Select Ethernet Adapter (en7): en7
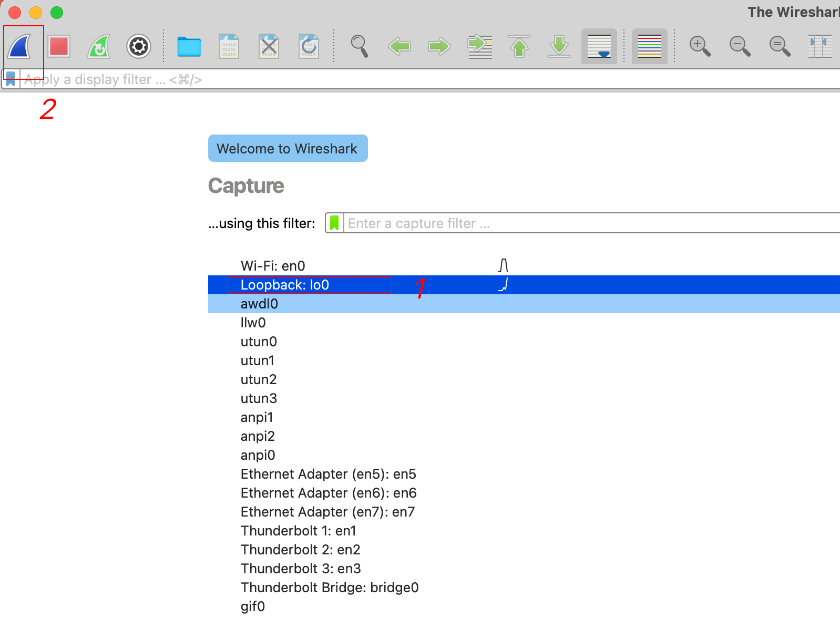 click(524, 512)
